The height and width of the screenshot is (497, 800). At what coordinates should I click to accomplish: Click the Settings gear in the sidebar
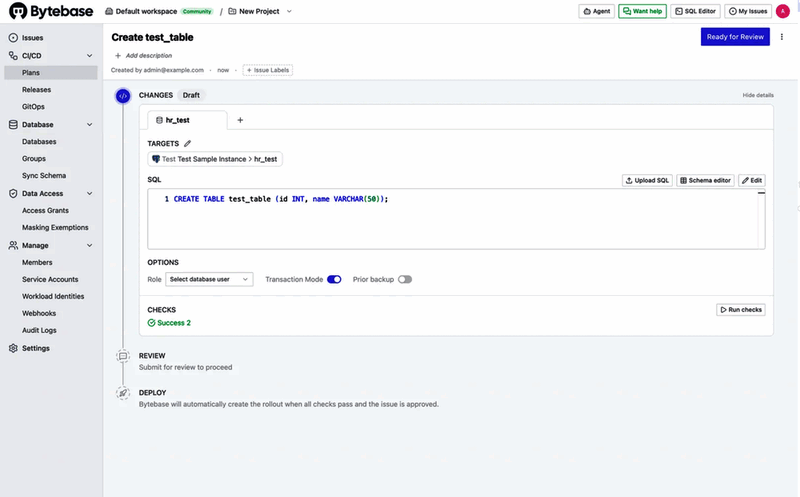(x=13, y=348)
